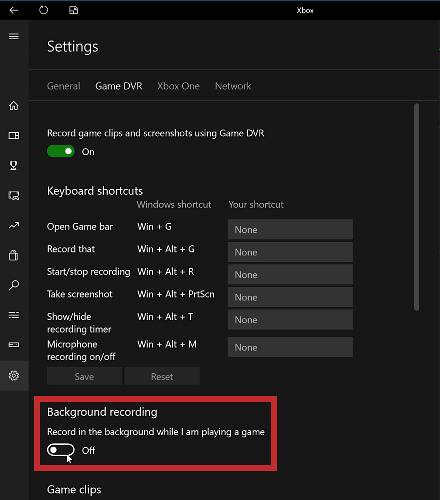Click the Show/hide recording timer label

(x=79, y=323)
